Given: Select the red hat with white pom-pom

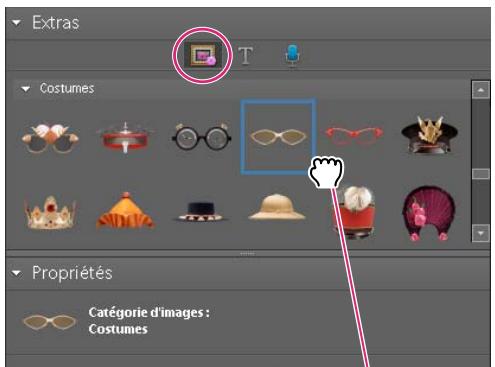Looking at the screenshot, I should [x=355, y=212].
